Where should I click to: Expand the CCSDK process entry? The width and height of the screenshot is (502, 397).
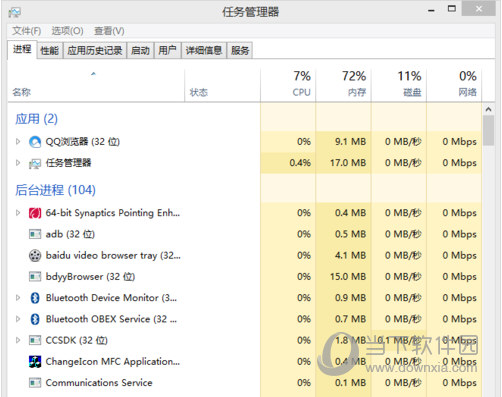click(x=18, y=340)
